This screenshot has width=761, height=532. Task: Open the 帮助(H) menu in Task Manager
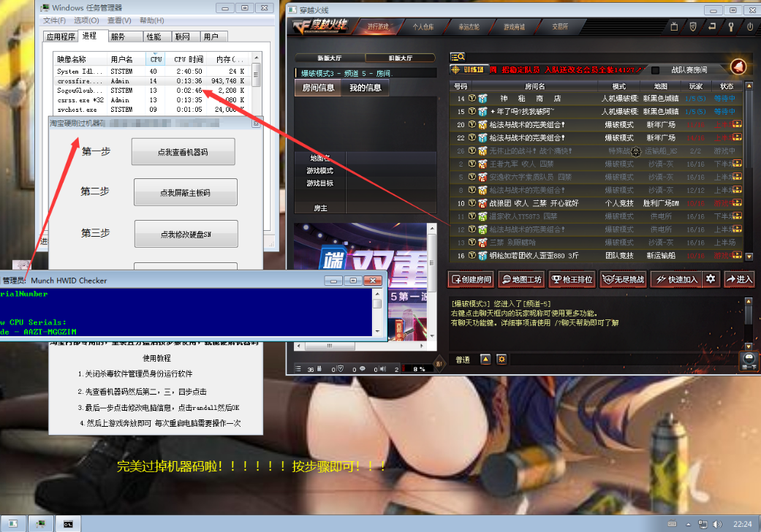[x=152, y=20]
